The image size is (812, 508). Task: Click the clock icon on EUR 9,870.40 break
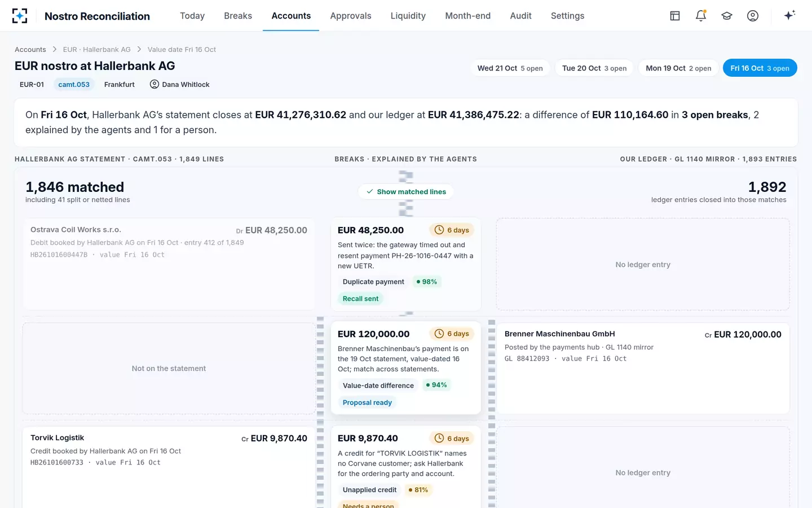coord(439,438)
